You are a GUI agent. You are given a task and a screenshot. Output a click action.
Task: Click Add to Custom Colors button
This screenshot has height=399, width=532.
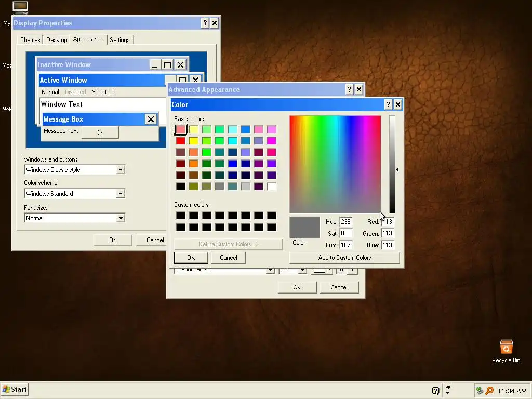(x=344, y=258)
